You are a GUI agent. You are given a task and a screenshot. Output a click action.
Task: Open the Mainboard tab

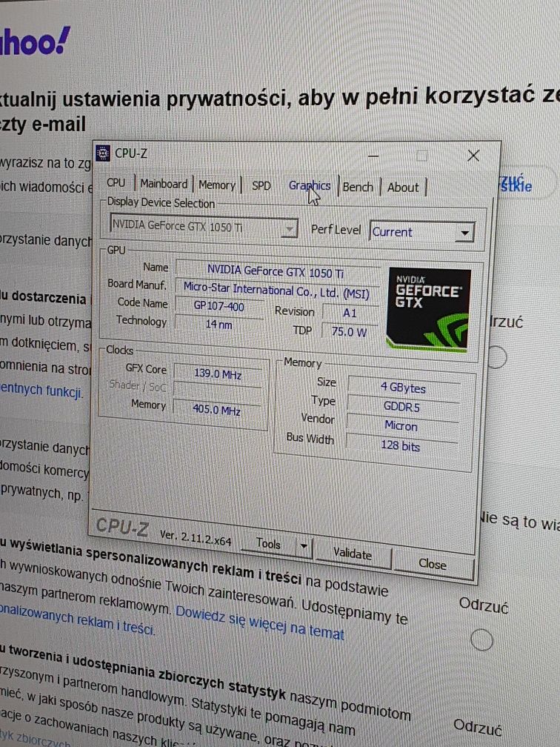click(164, 184)
